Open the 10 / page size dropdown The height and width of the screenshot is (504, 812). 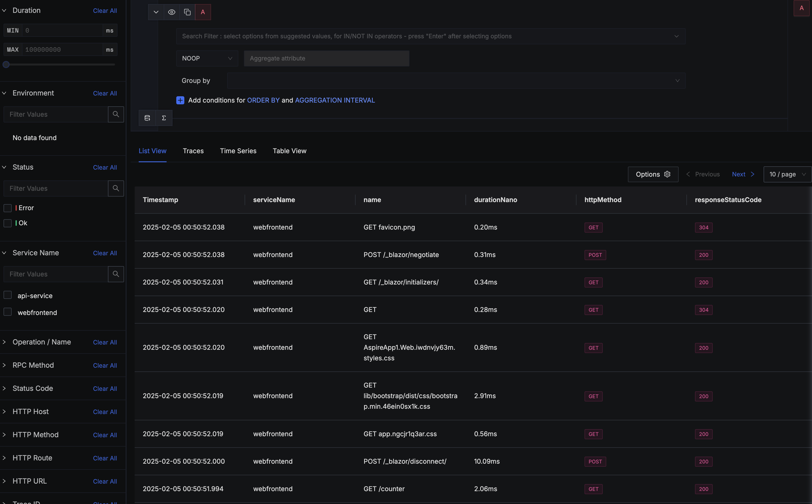tap(787, 174)
